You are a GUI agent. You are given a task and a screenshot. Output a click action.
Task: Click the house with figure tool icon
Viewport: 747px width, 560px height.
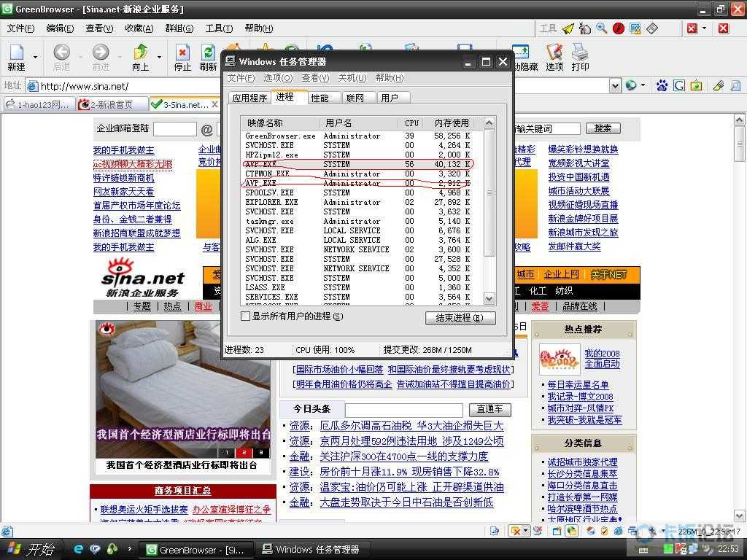tap(584, 28)
